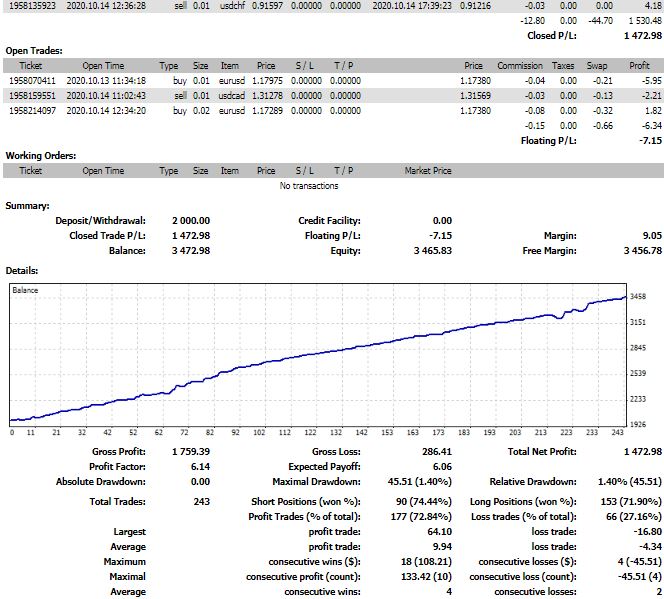Select ticket 1958214097 in Open Trades
The image size is (664, 599).
32,110
